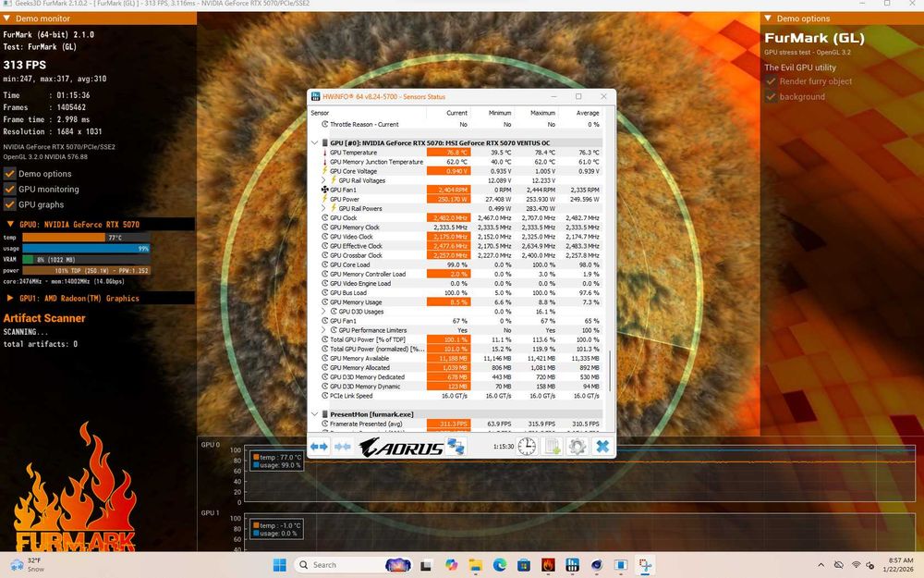The height and width of the screenshot is (578, 924).
Task: Expand GPU1 AMD Radeon Graphics section
Action: [10, 299]
